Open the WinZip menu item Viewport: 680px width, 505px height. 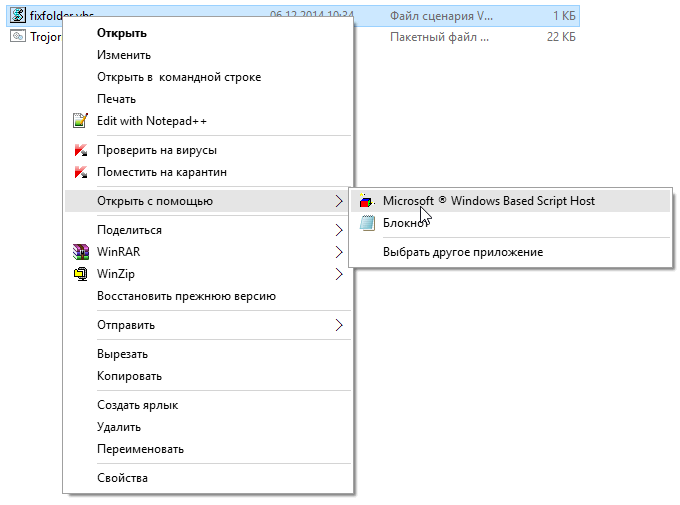tap(208, 274)
